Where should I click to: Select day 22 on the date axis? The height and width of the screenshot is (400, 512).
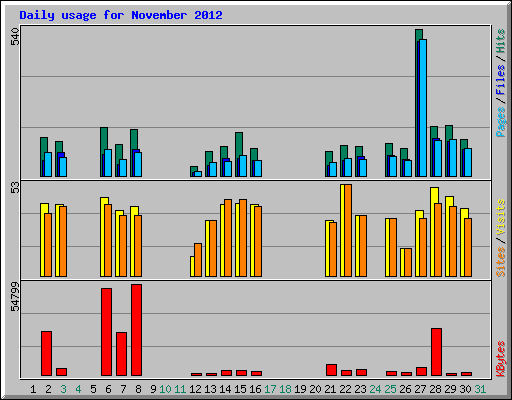tap(345, 389)
